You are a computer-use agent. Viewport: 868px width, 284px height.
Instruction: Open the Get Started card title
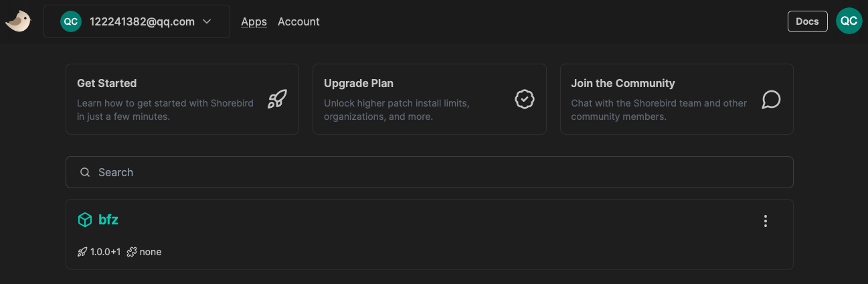point(107,83)
